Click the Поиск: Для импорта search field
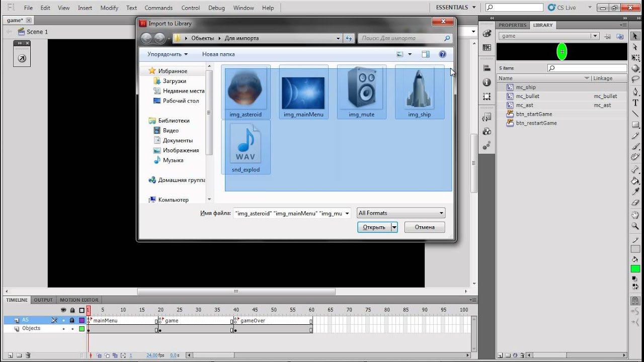 coord(406,38)
